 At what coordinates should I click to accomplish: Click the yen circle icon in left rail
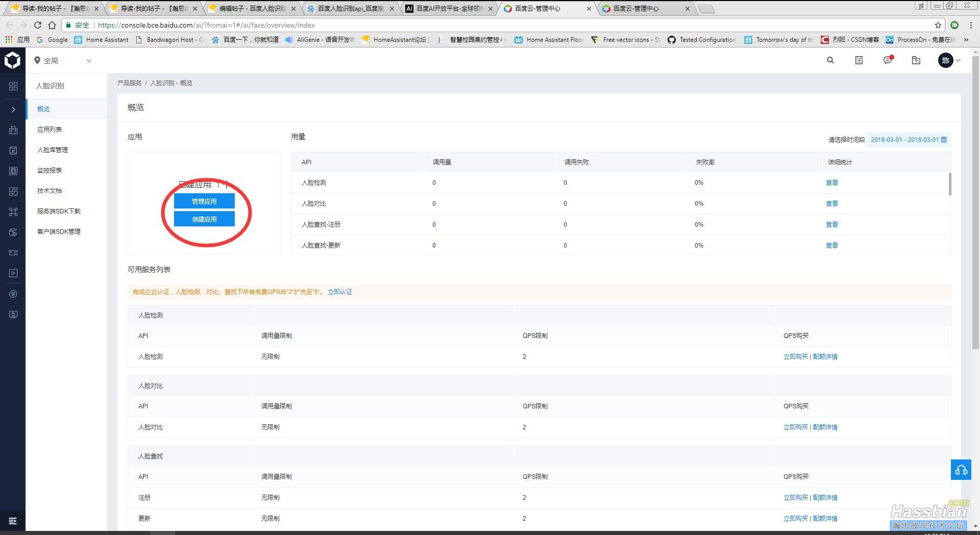pyautogui.click(x=13, y=294)
